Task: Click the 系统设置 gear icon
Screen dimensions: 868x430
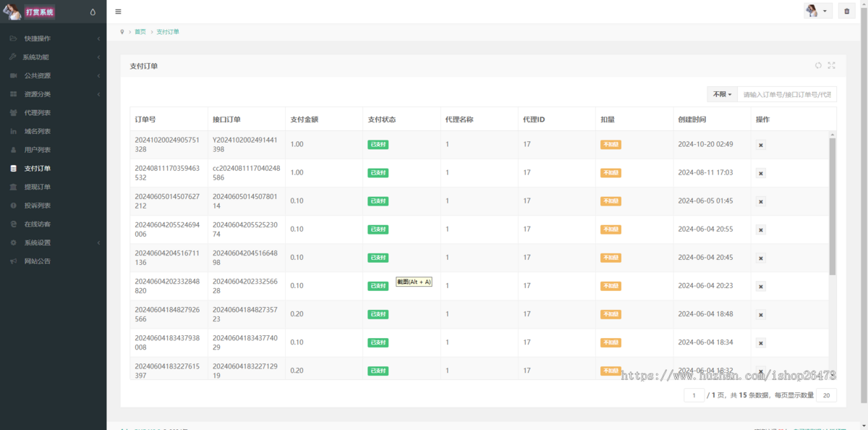Action: pos(14,243)
